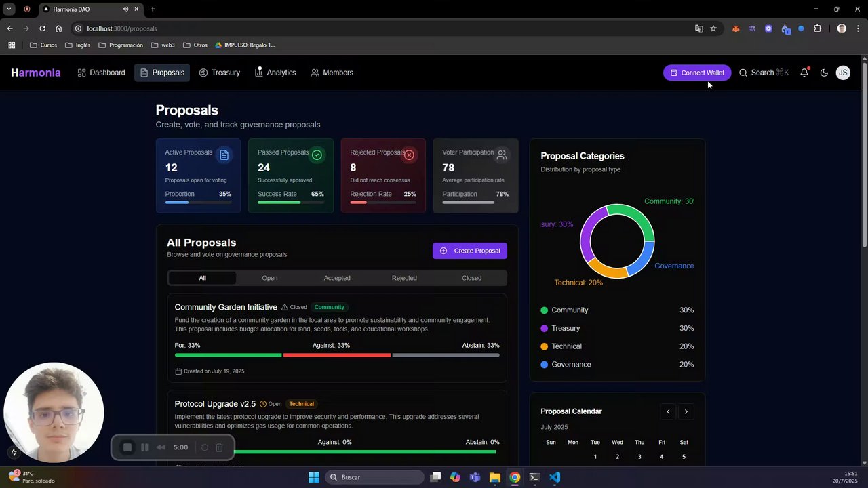Image resolution: width=868 pixels, height=488 pixels.
Task: Click the purple Treasury legend dot
Action: [x=544, y=329]
